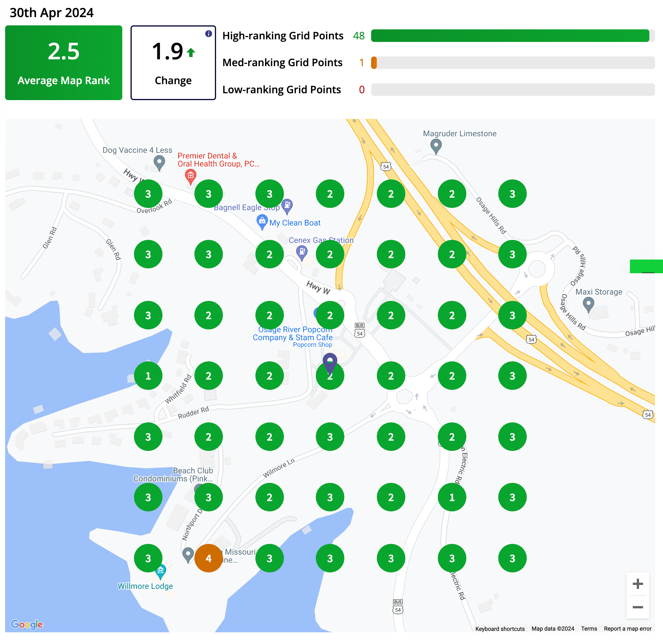
Task: Click the Willmore Lodge label
Action: point(145,586)
